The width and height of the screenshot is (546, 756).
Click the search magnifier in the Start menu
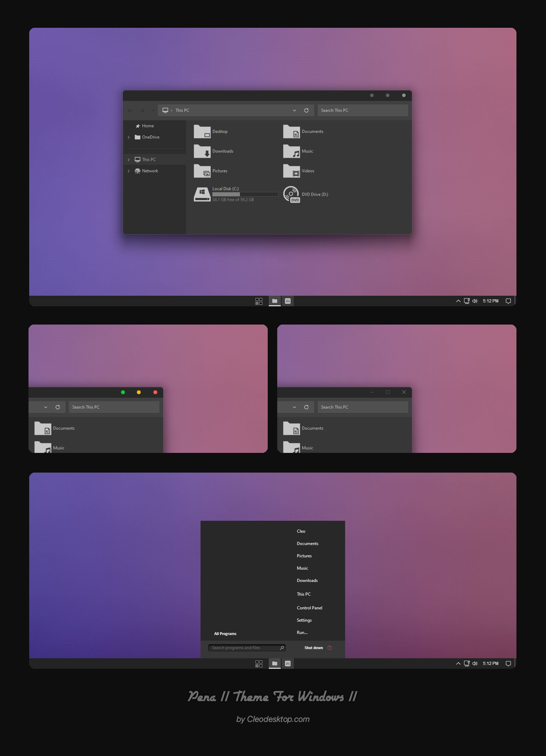point(282,648)
